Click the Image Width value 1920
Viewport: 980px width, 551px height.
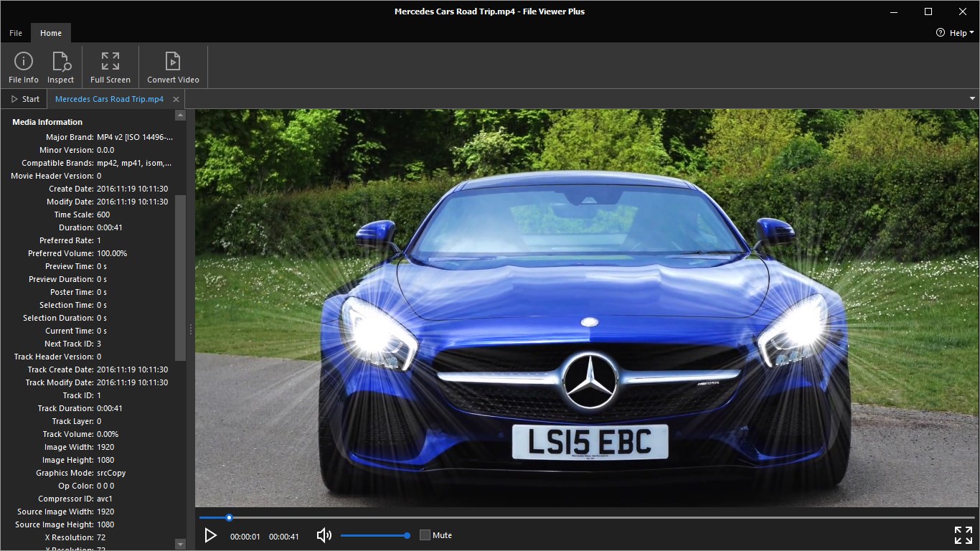105,447
